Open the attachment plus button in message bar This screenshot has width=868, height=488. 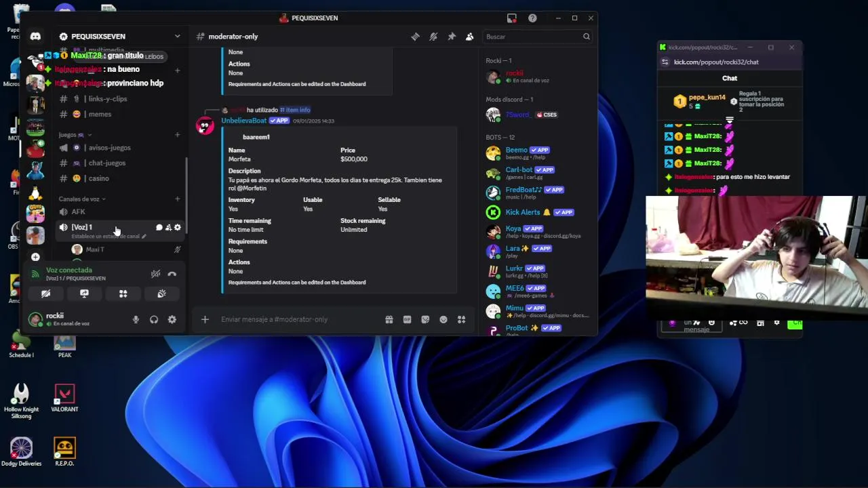point(205,320)
